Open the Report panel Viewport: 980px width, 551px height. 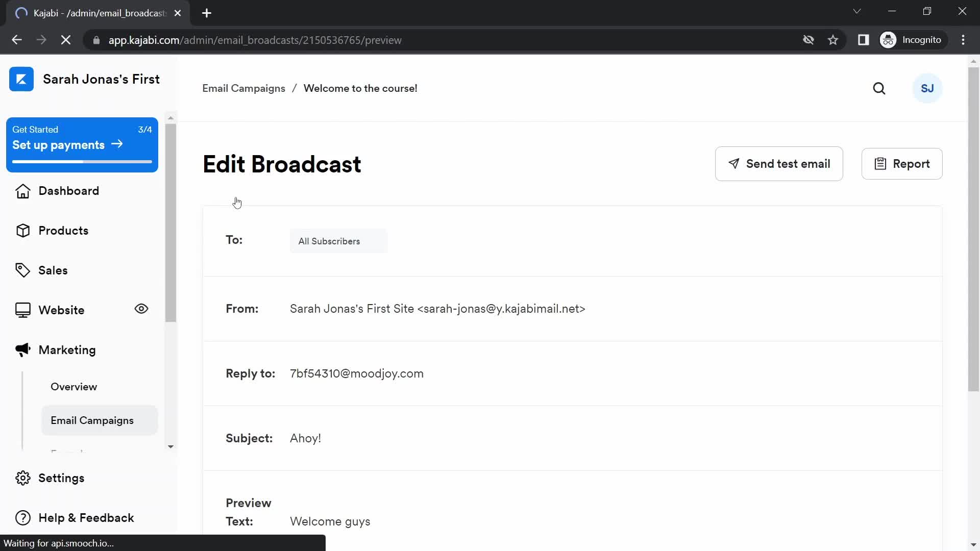pos(902,164)
